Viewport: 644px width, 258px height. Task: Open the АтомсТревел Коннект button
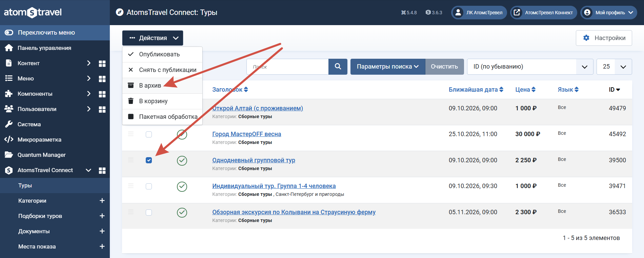(544, 13)
